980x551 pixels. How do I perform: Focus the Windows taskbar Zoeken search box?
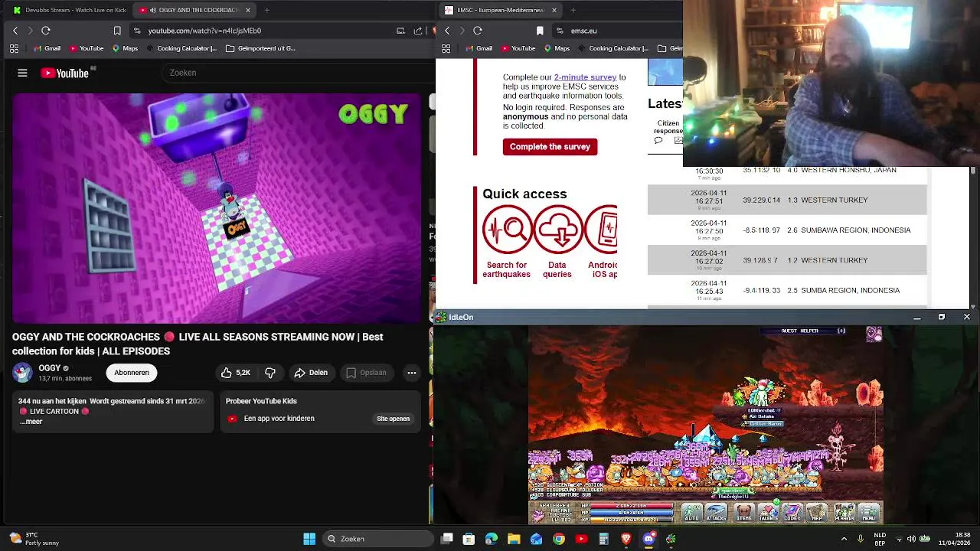tap(378, 539)
